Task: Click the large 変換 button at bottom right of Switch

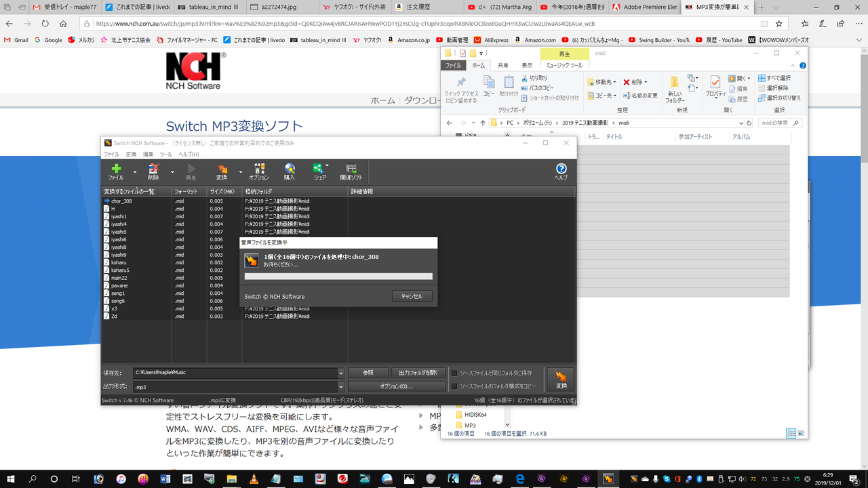Action: click(x=561, y=380)
